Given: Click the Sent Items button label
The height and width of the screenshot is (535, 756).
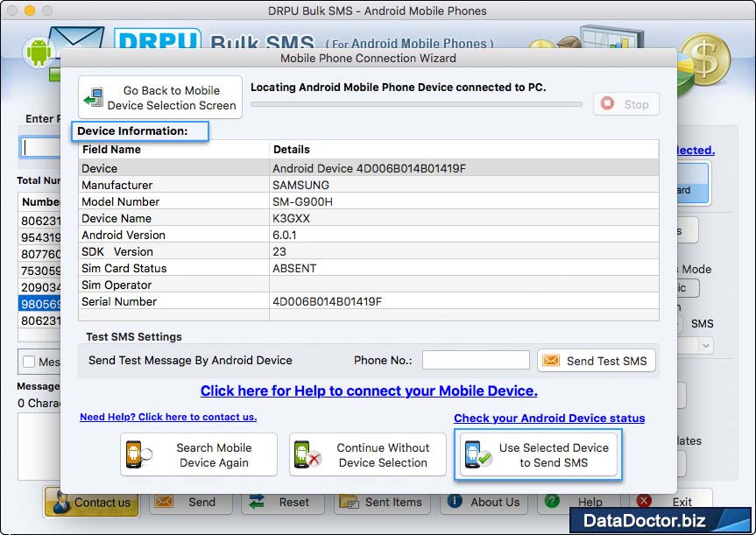Looking at the screenshot, I should coord(393,502).
